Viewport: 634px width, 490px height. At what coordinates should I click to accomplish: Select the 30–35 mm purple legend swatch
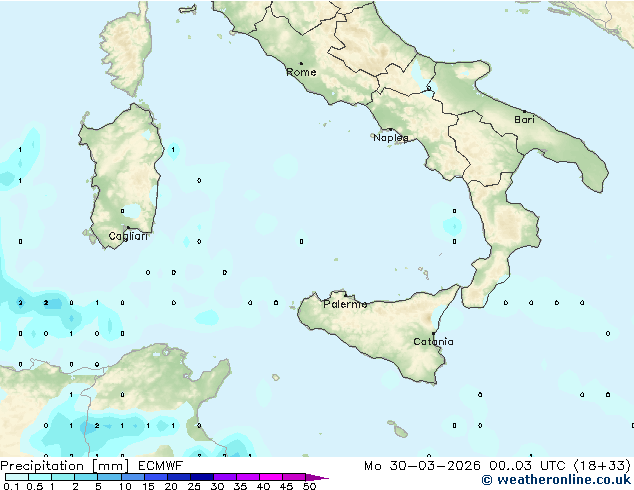(x=224, y=477)
